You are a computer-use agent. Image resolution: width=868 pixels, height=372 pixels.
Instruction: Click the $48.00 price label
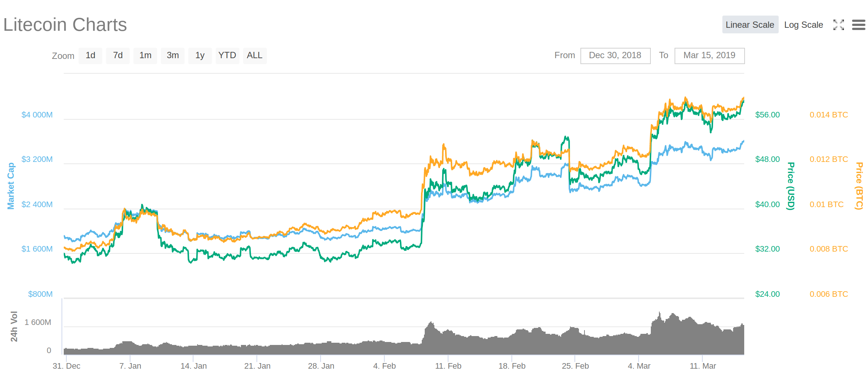tap(768, 159)
